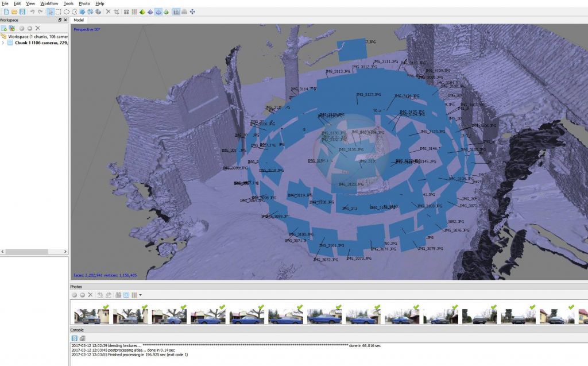Click the Save project icon

pos(22,11)
